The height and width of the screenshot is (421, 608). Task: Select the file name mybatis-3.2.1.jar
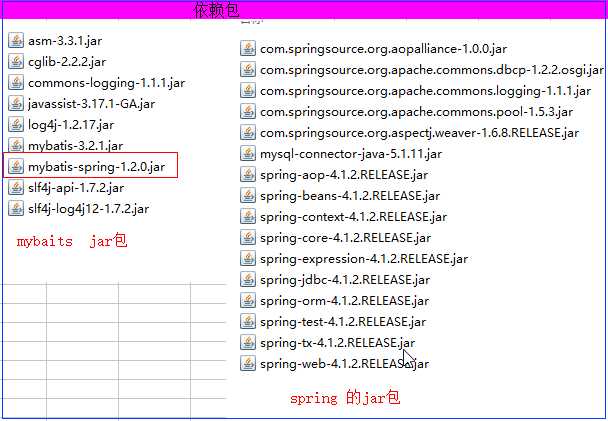76,146
